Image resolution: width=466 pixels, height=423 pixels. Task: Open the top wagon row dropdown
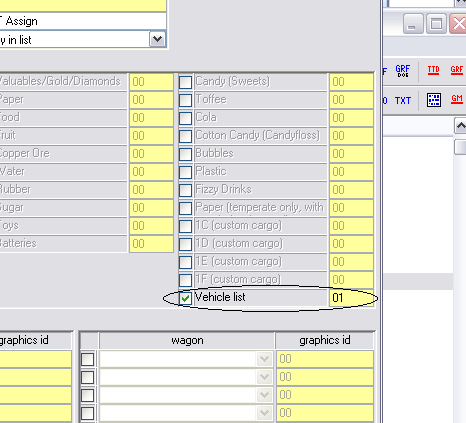coord(264,359)
